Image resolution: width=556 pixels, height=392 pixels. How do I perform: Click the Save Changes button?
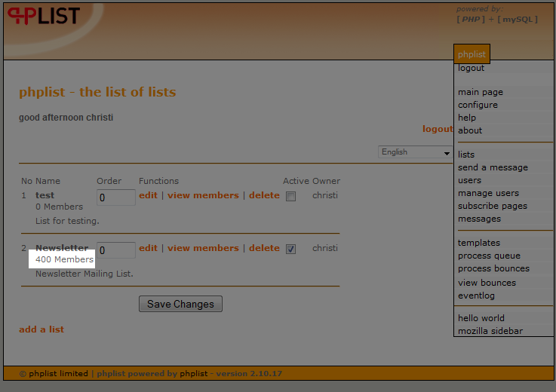(180, 304)
